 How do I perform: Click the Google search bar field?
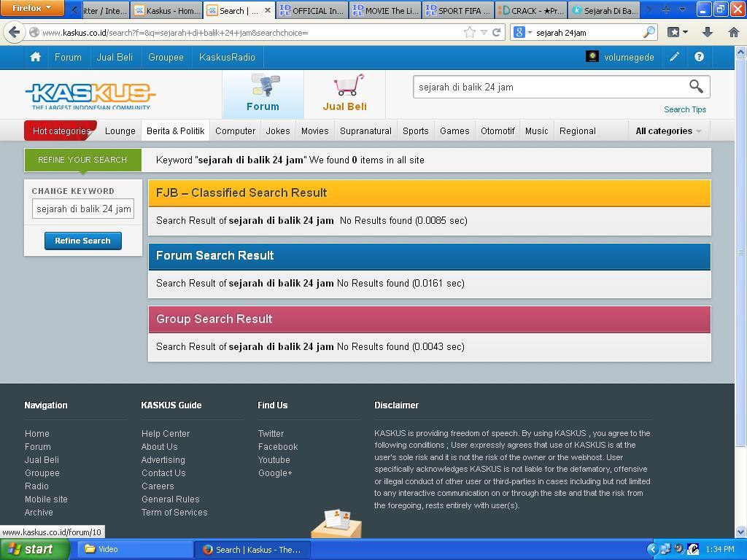click(x=589, y=32)
